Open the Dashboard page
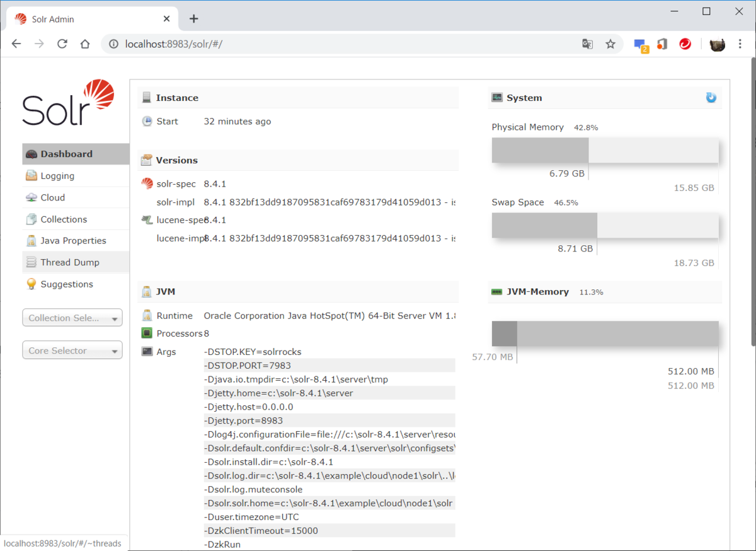The height and width of the screenshot is (551, 756). 76,154
